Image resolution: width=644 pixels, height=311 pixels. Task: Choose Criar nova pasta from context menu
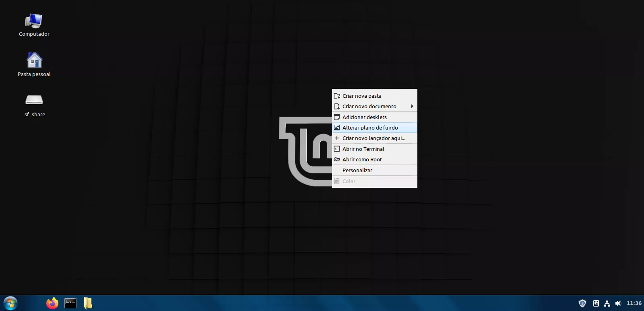click(375, 96)
